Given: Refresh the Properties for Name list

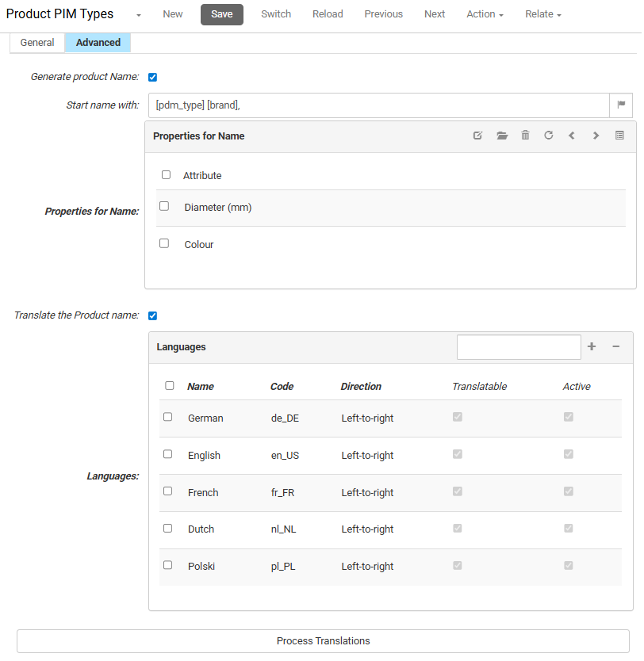Looking at the screenshot, I should point(548,135).
